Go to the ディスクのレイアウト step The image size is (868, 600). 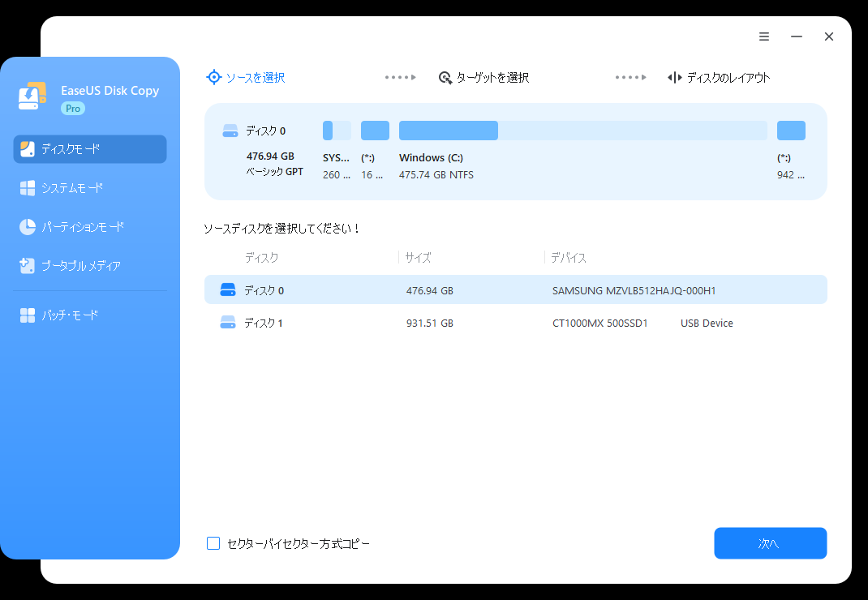719,78
